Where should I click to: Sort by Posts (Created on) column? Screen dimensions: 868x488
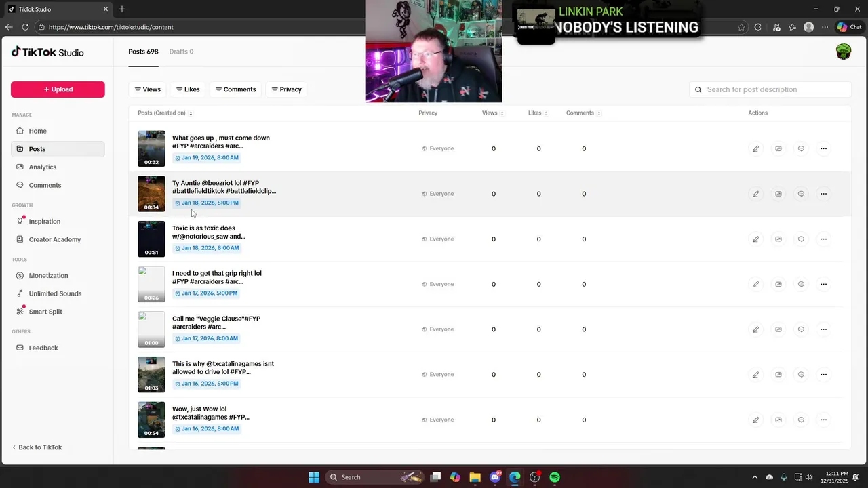pos(165,113)
